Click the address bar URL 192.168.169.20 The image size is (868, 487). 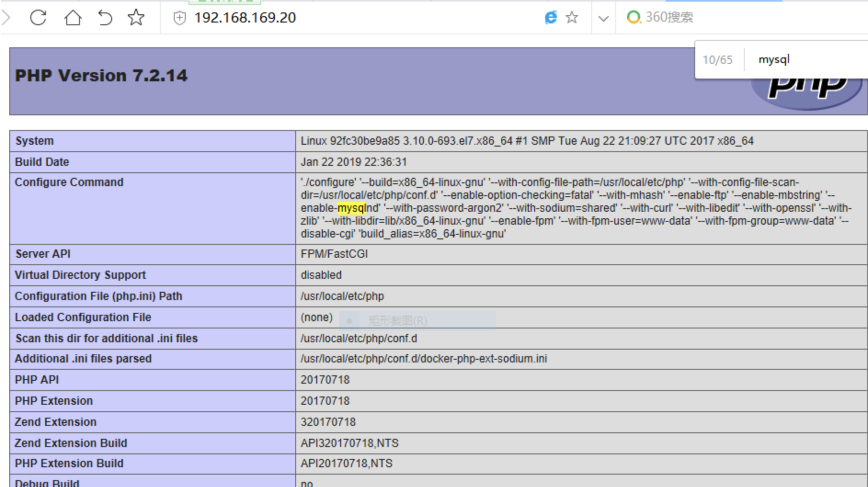pyautogui.click(x=245, y=17)
